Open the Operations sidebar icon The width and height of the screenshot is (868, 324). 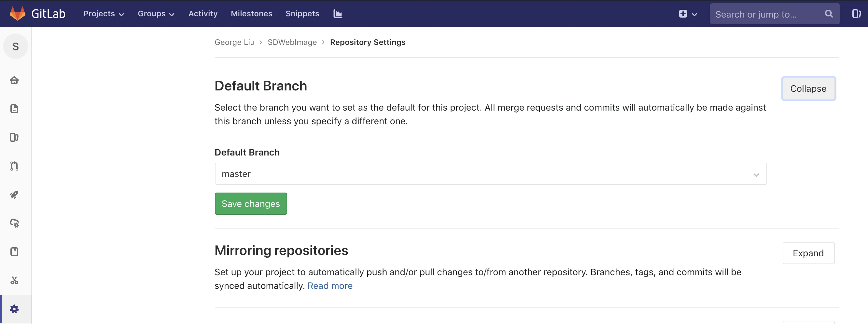[x=15, y=223]
